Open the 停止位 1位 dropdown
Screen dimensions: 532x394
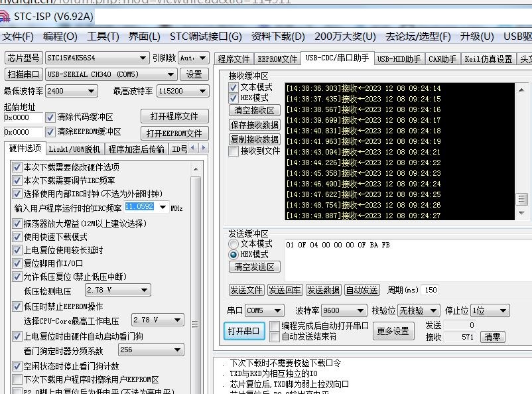(x=503, y=310)
